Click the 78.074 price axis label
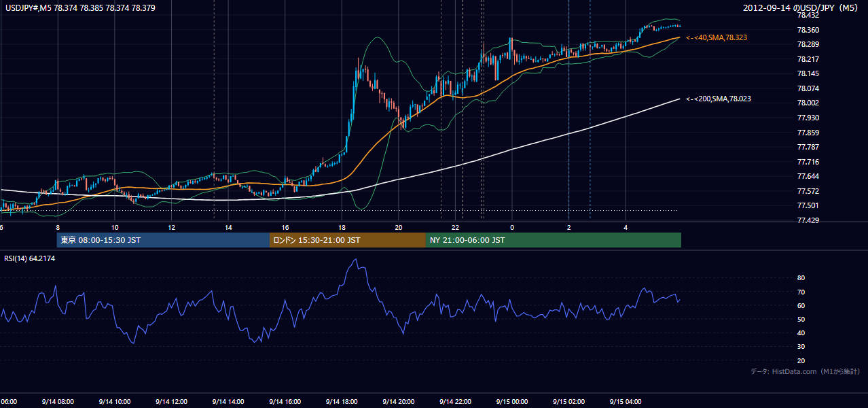Viewport: 868px width, 408px height. coord(808,88)
